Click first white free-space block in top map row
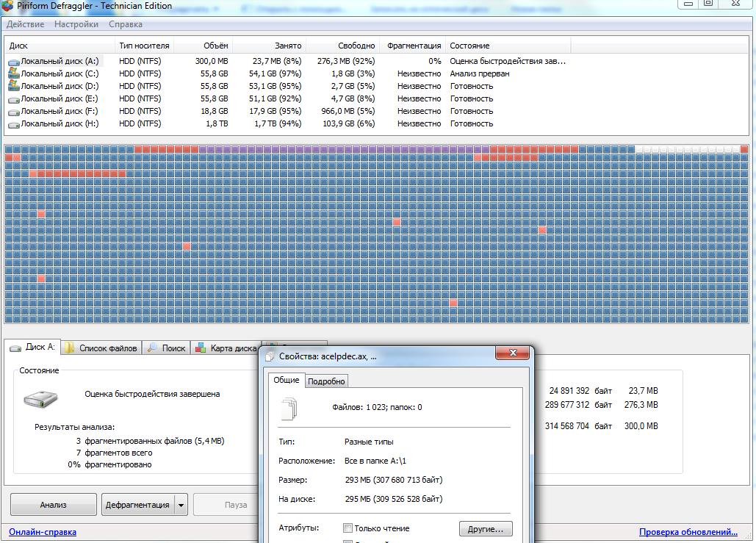Image resolution: width=756 pixels, height=543 pixels. coord(639,149)
